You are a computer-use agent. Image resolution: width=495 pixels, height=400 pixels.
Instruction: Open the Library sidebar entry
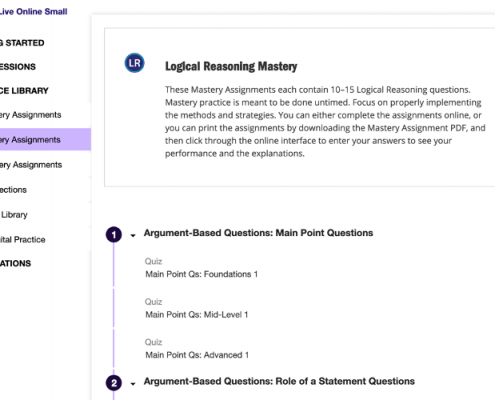tap(14, 215)
